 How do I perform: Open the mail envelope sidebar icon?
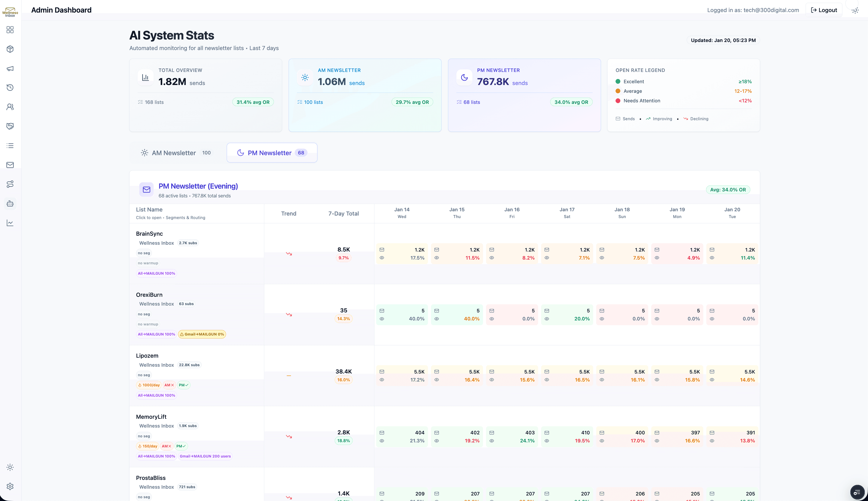(x=10, y=165)
